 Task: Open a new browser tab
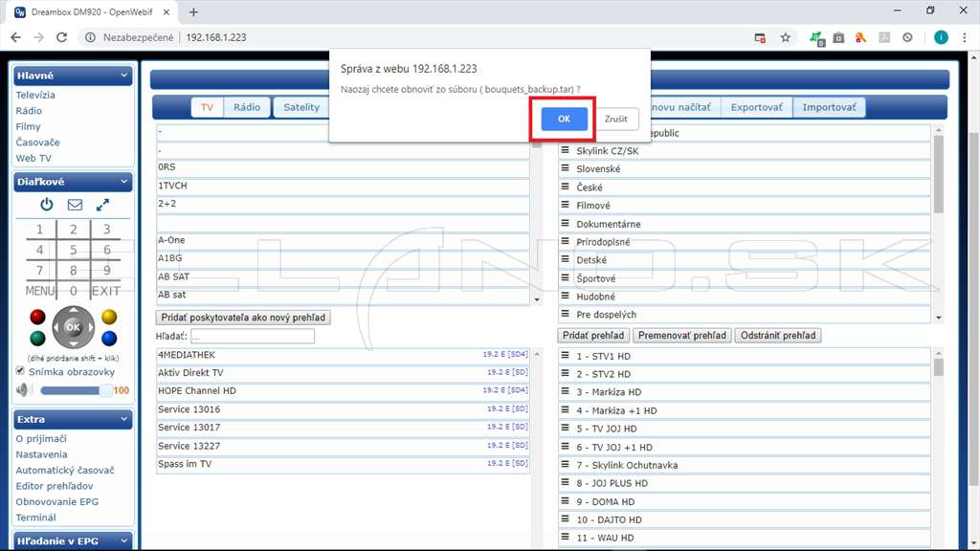[x=193, y=11]
